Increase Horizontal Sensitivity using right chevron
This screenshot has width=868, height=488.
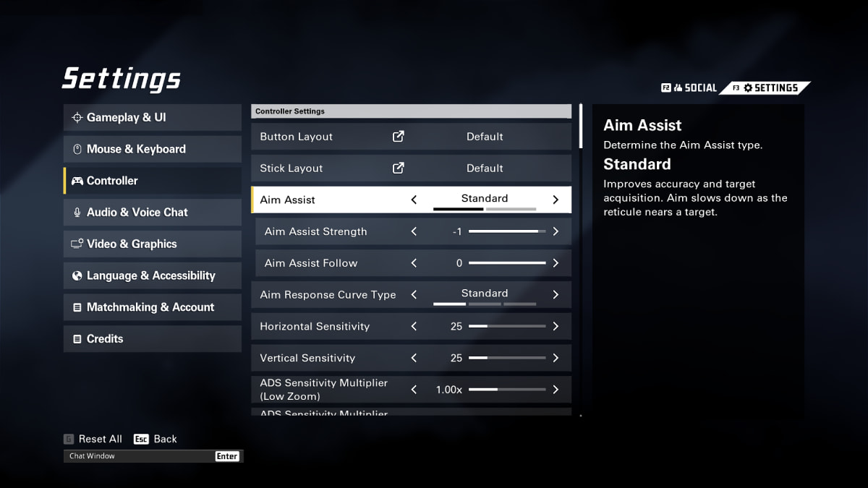pos(556,327)
